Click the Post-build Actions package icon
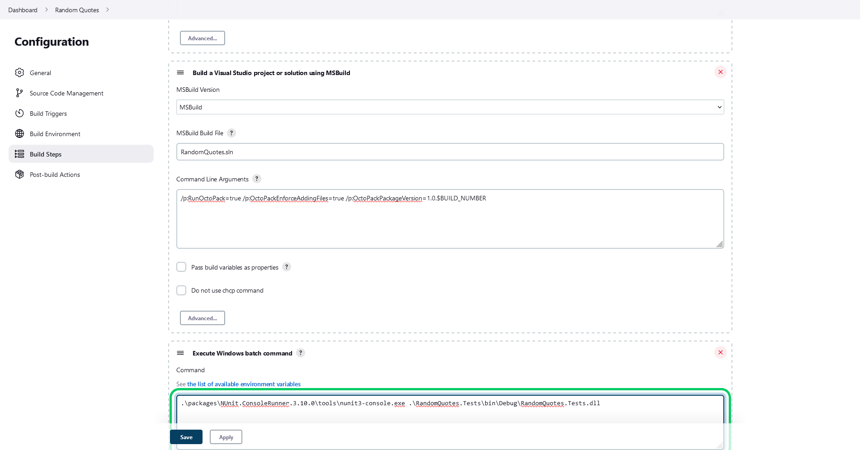This screenshot has width=868, height=450. click(19, 174)
